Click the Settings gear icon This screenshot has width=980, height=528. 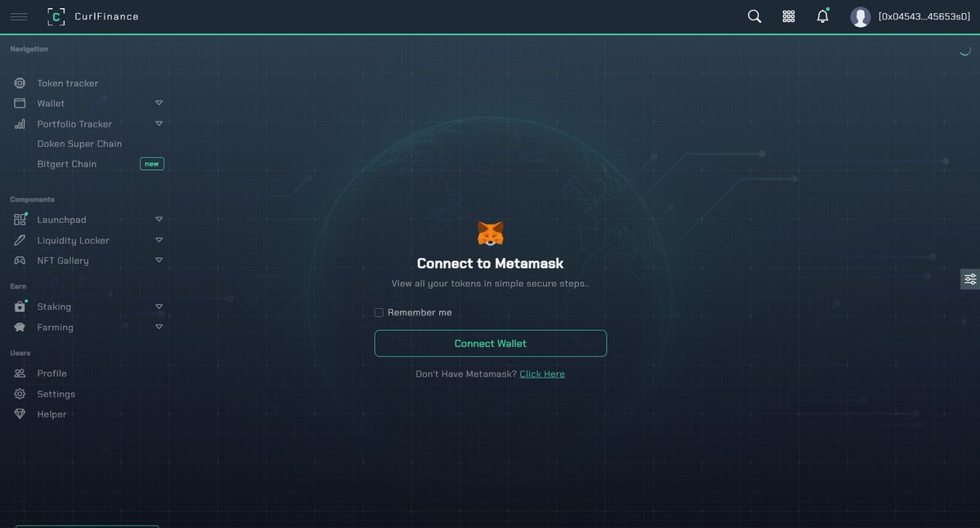coord(20,394)
